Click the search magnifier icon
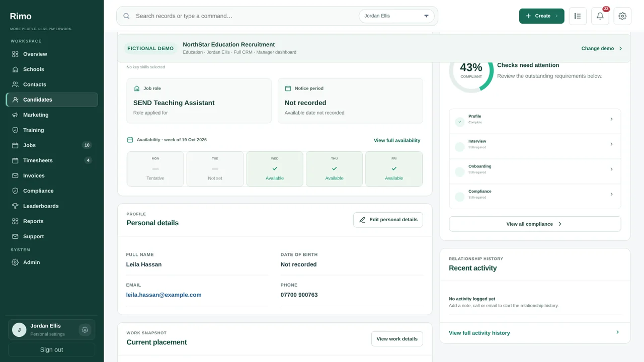The image size is (644, 362). [x=126, y=16]
